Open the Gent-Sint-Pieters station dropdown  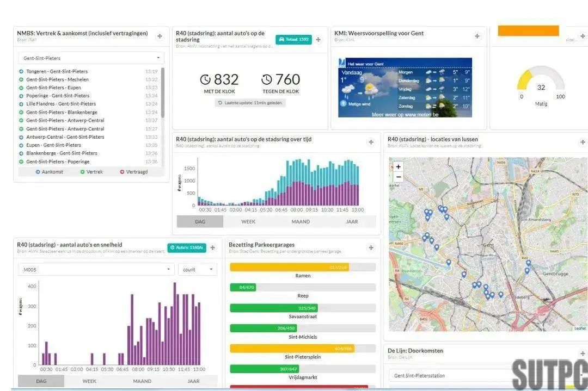point(91,58)
